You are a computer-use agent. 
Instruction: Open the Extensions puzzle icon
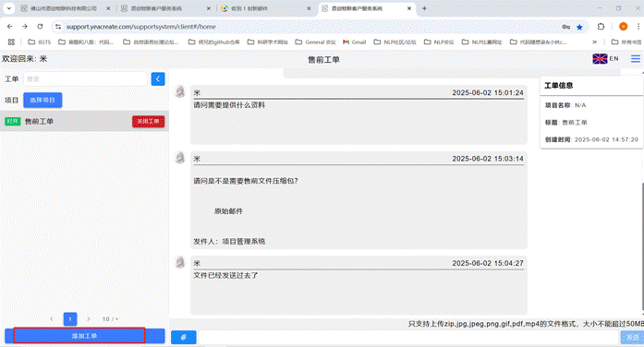coord(601,27)
